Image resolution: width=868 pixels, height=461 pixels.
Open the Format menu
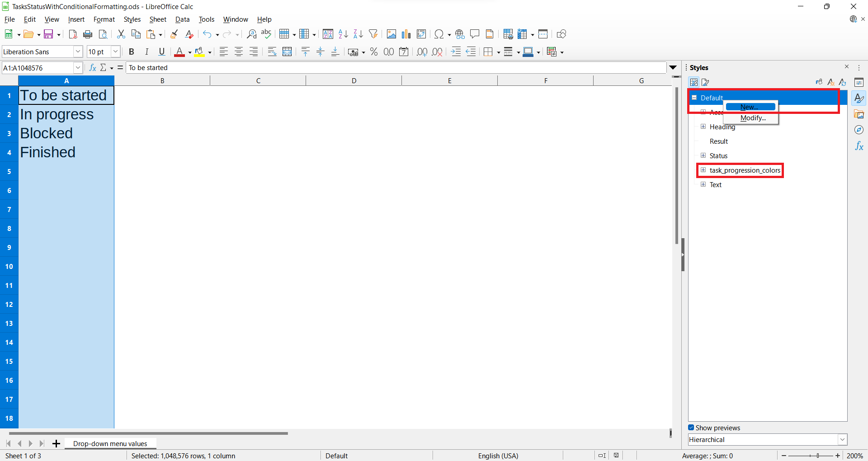pyautogui.click(x=104, y=19)
